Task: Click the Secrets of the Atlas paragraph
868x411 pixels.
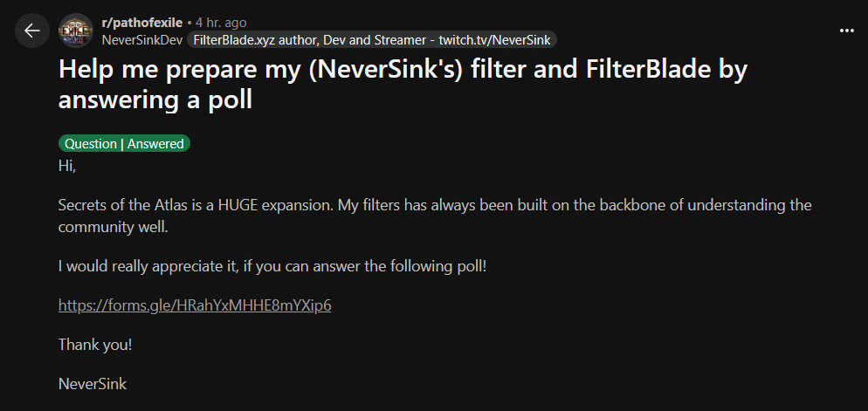Action: coord(435,216)
